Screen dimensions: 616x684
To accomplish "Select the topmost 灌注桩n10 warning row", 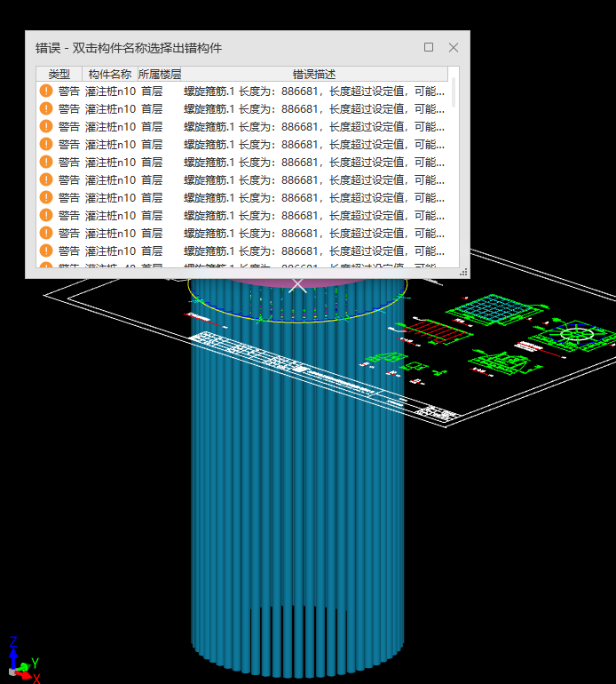I will 242,91.
